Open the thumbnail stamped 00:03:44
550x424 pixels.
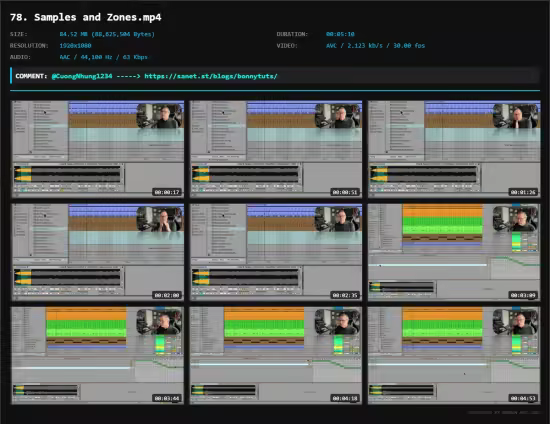click(98, 355)
